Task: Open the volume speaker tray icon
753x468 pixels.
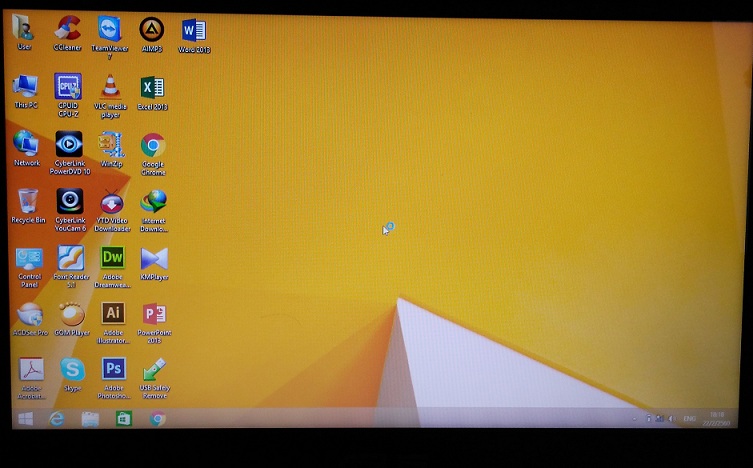Action: coord(672,419)
